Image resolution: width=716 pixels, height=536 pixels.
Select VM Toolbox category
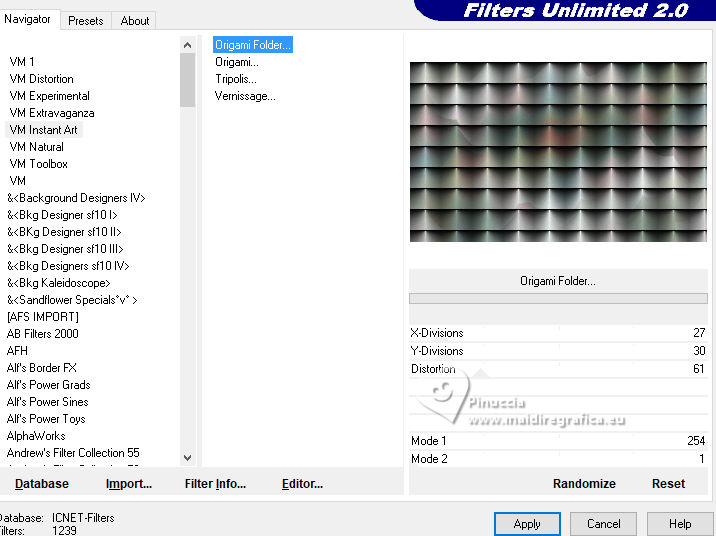point(38,164)
